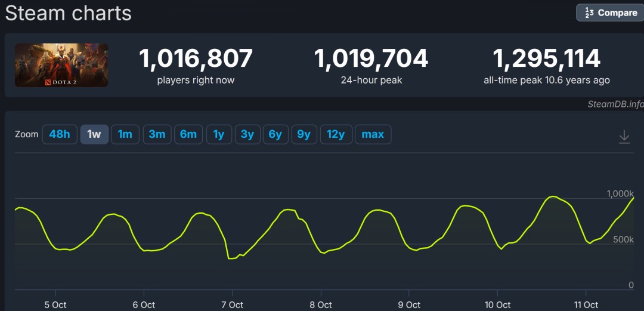The image size is (644, 311).
Task: Click the 1,000k y-axis label
Action: click(620, 193)
